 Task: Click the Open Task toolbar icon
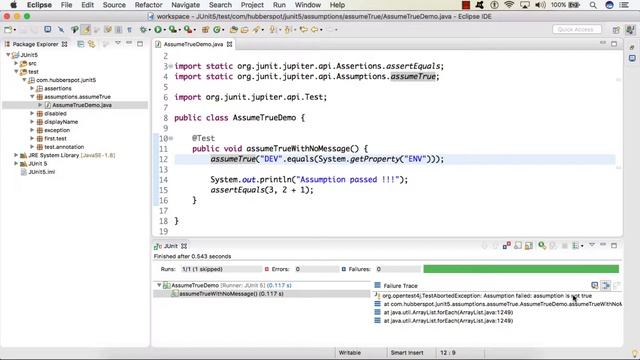pyautogui.click(x=244, y=29)
